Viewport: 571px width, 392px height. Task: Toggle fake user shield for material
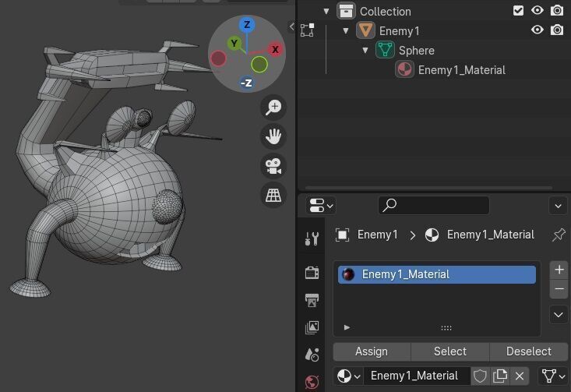480,376
